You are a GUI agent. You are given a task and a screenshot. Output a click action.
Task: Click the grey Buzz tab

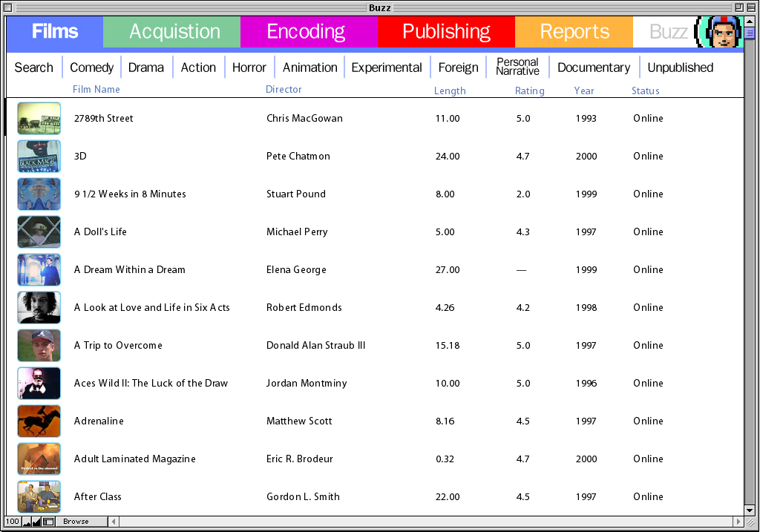pyautogui.click(x=668, y=31)
